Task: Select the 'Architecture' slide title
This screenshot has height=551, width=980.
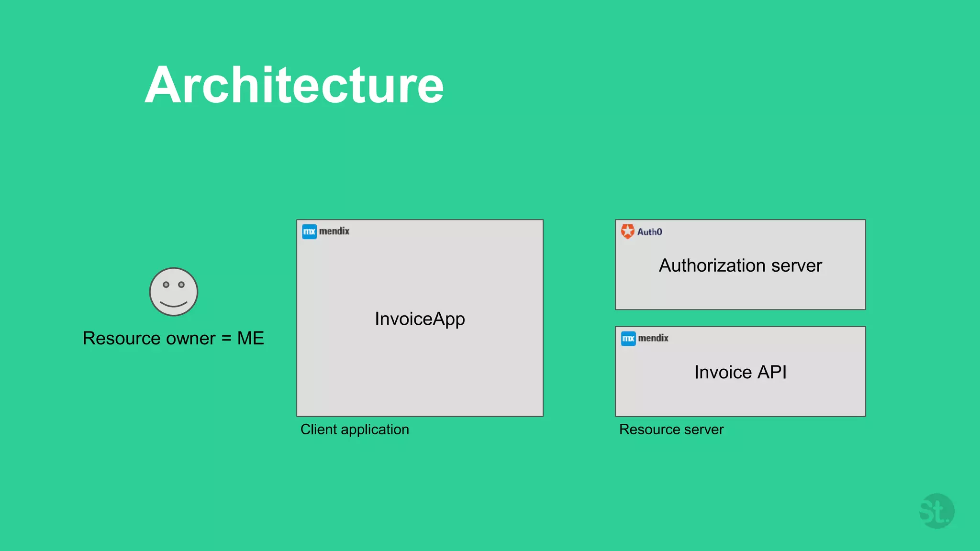Action: tap(294, 85)
